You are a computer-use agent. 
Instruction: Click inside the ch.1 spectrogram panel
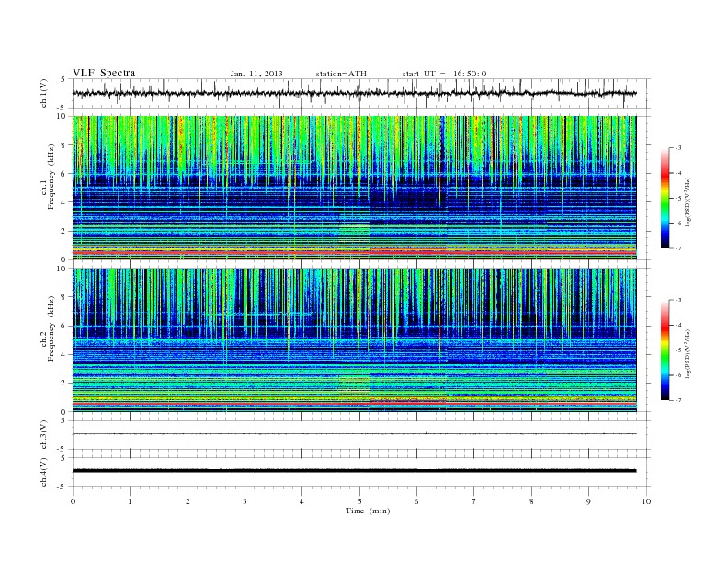pos(354,188)
